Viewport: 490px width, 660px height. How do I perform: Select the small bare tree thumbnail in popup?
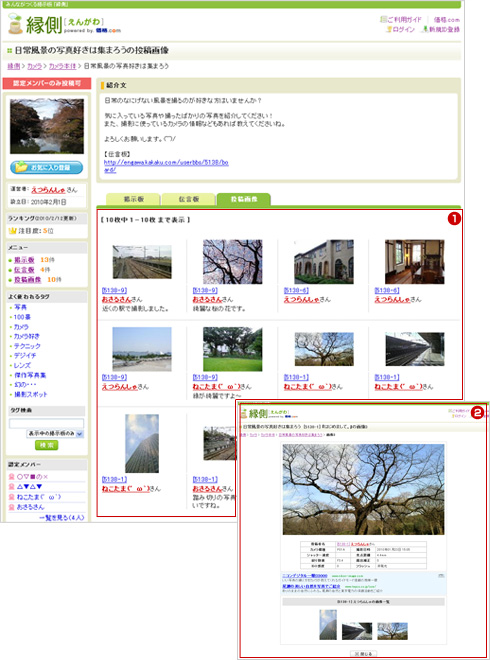[392, 631]
